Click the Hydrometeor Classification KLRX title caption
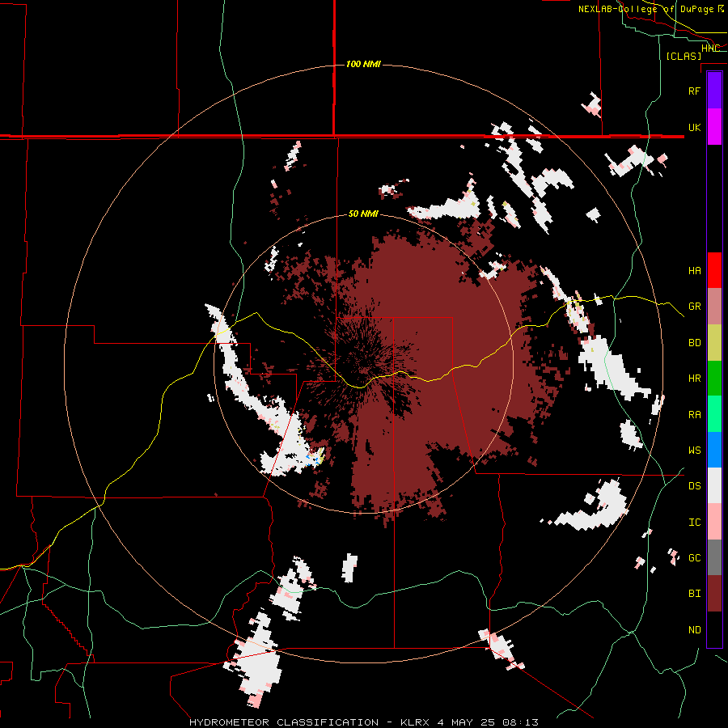This screenshot has height=728, width=728. click(363, 722)
